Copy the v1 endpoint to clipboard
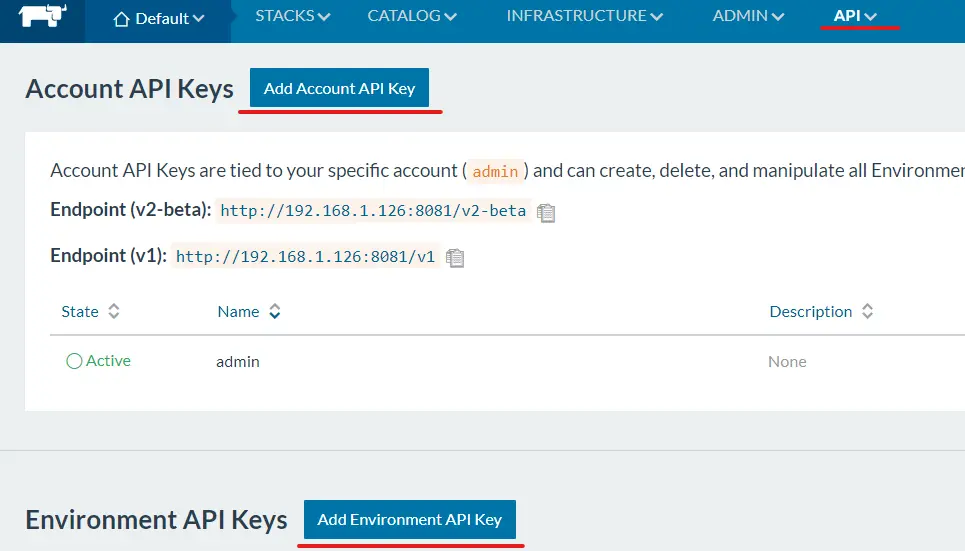 tap(455, 257)
